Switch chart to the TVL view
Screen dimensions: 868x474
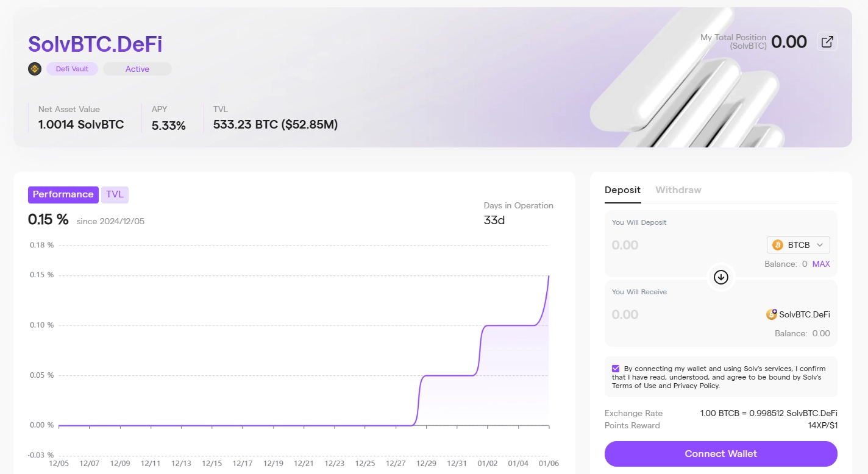(x=115, y=194)
